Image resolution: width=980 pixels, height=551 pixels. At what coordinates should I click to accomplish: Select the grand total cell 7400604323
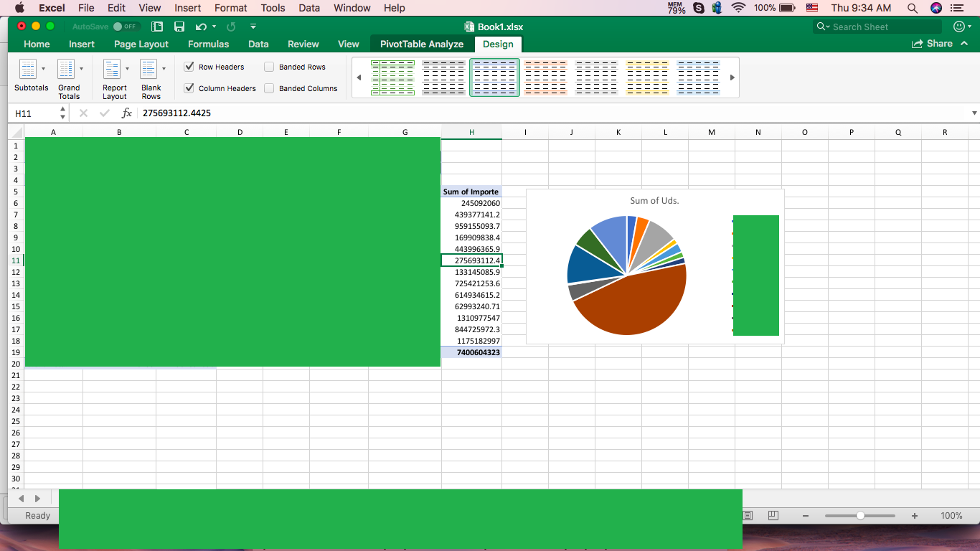pyautogui.click(x=471, y=352)
